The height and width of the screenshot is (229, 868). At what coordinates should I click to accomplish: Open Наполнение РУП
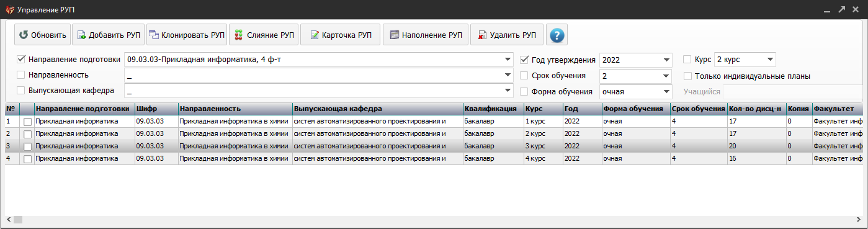pyautogui.click(x=425, y=35)
